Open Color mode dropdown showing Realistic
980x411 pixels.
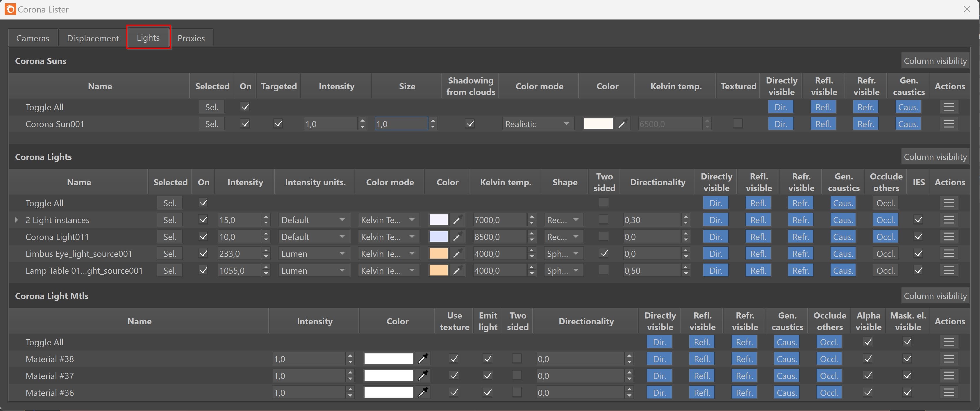click(538, 124)
